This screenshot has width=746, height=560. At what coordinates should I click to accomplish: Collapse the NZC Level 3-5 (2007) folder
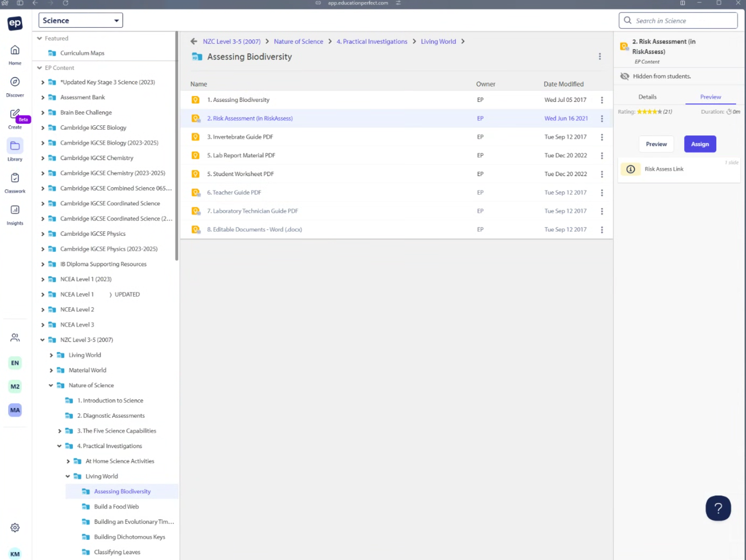click(42, 340)
